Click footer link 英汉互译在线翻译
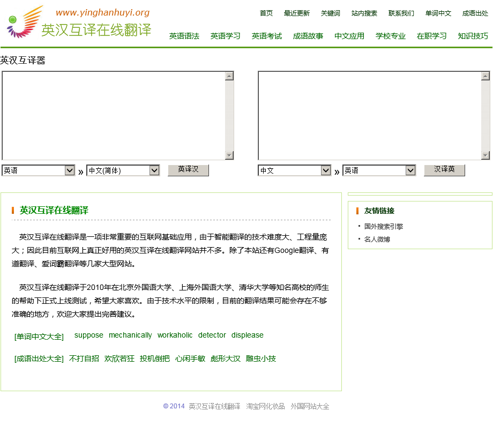The image size is (493, 448). pyautogui.click(x=214, y=407)
